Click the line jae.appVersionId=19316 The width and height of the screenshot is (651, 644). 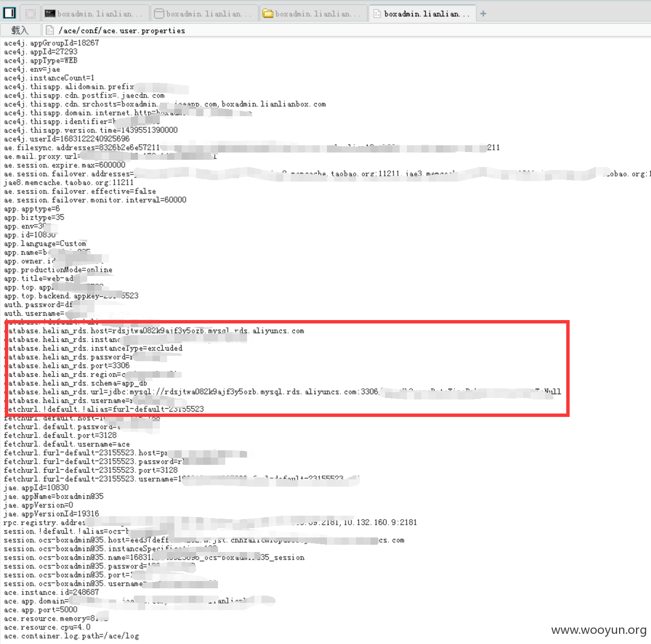pyautogui.click(x=51, y=513)
